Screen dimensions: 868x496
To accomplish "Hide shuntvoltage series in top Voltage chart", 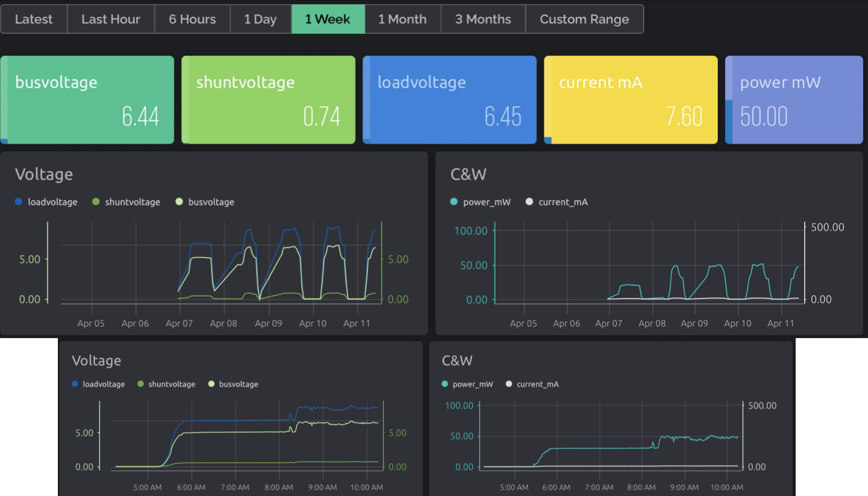I will [x=126, y=202].
